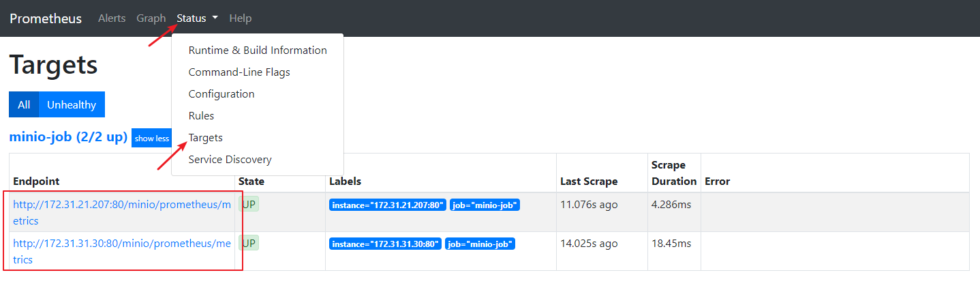Select Rules in the dropdown
Image resolution: width=980 pixels, height=290 pixels.
[201, 116]
